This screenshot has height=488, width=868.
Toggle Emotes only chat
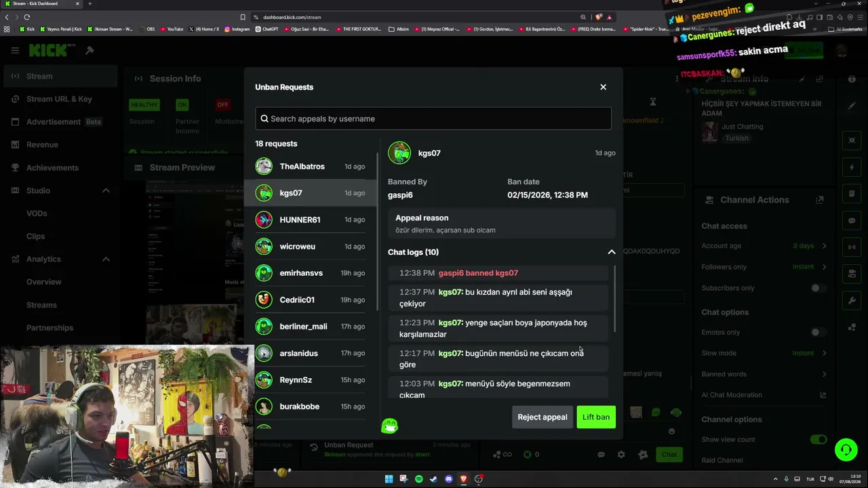[819, 332]
